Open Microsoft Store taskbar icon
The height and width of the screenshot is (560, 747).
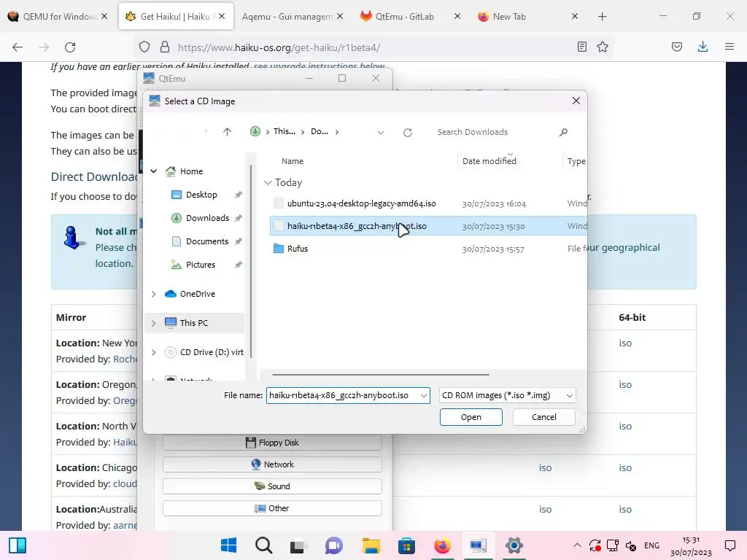[x=406, y=545]
